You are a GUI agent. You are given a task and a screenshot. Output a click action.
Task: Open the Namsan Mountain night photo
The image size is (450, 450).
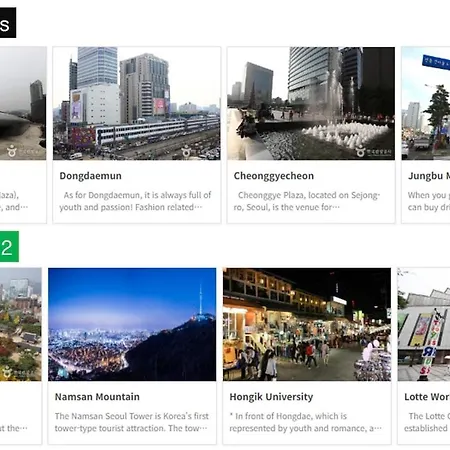[132, 324]
